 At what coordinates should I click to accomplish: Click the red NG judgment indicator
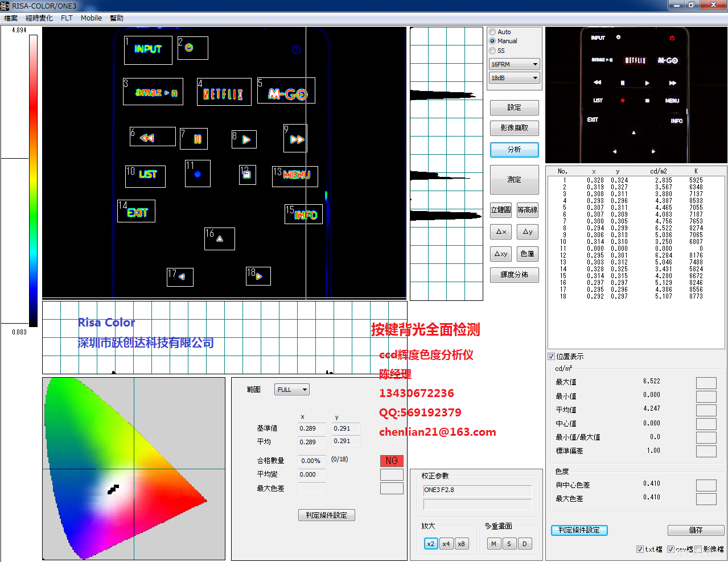[392, 461]
